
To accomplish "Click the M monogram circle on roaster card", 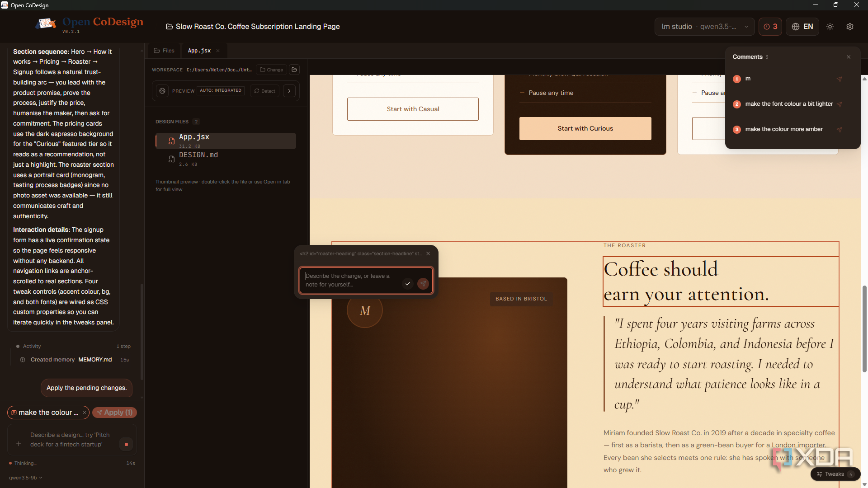I will [x=365, y=310].
